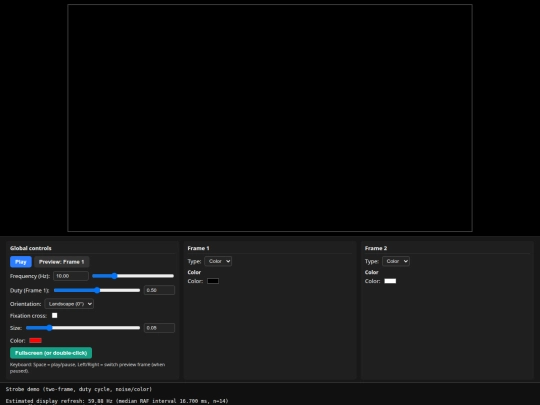Open the Orientation dropdown
Image resolution: width=540 pixels, height=405 pixels.
[x=69, y=304]
